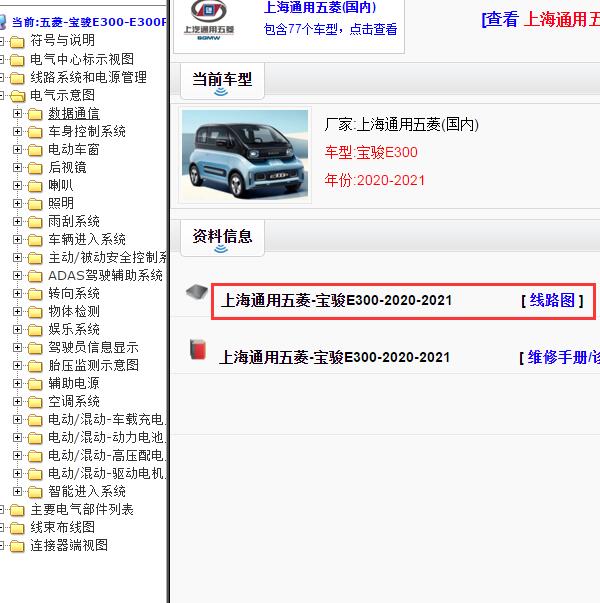600x603 pixels.
Task: Click the 主要电气部件列表 folder icon
Action: point(17,510)
